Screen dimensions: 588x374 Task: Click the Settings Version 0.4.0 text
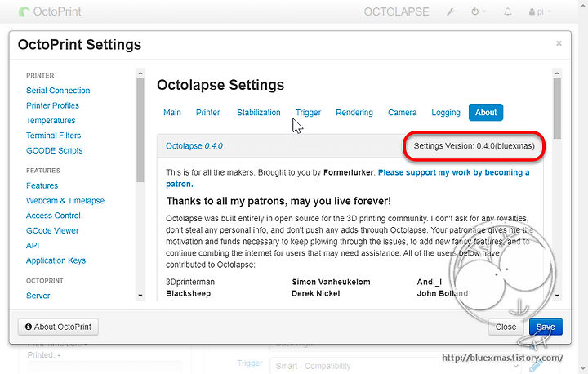[x=474, y=146]
